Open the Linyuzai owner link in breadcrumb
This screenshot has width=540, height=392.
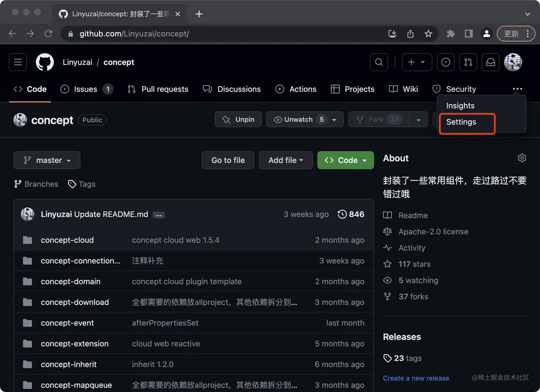[77, 62]
